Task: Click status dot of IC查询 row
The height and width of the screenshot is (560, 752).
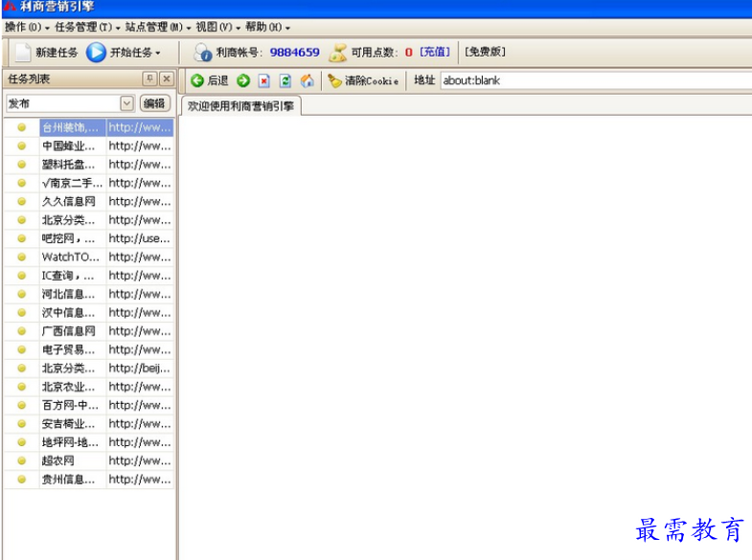Action: (x=22, y=276)
